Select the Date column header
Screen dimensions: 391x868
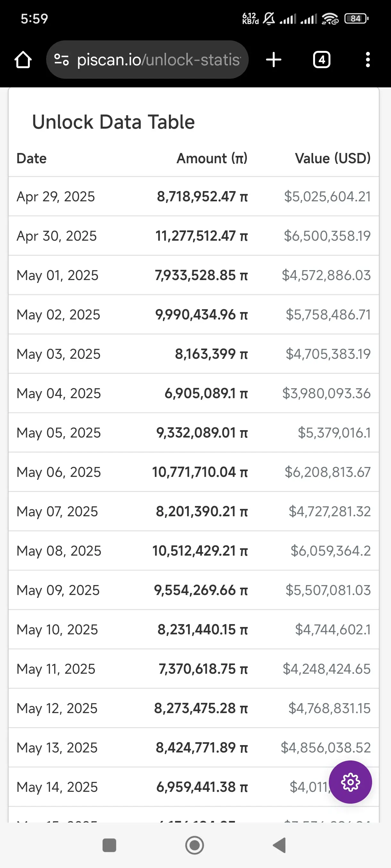tap(31, 158)
